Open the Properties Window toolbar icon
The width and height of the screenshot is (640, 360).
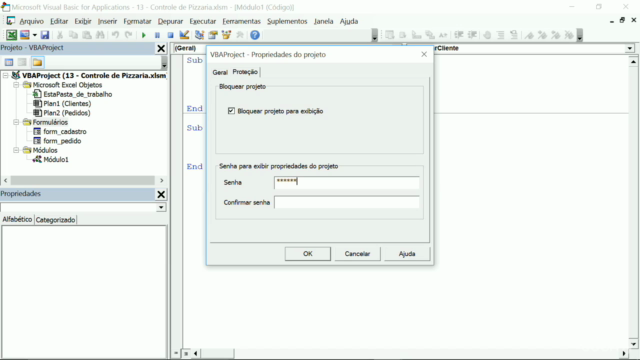213,35
